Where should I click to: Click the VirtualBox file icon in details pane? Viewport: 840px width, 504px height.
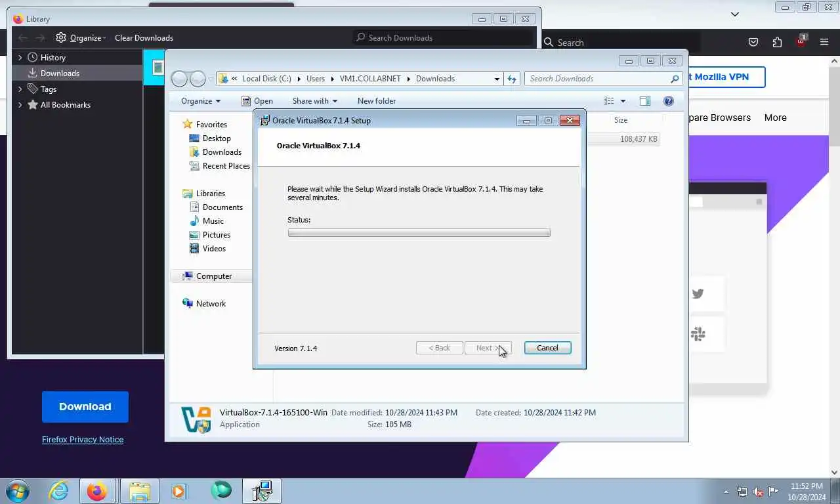pyautogui.click(x=196, y=419)
